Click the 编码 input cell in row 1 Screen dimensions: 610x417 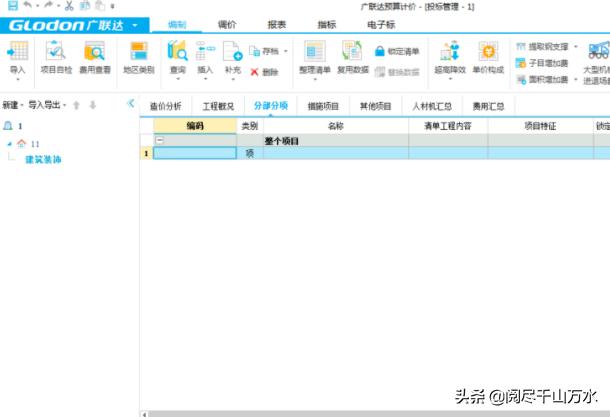(x=195, y=153)
